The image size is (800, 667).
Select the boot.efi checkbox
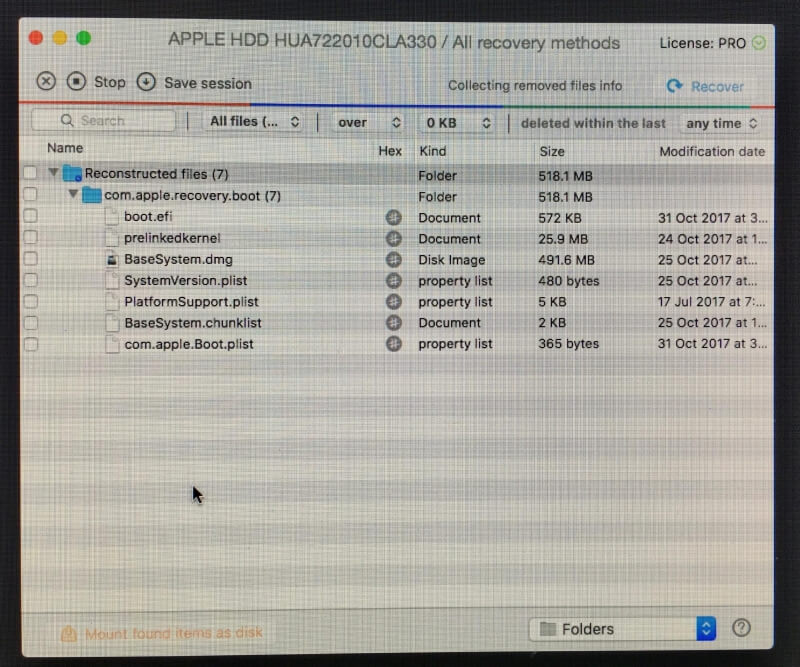pos(30,216)
